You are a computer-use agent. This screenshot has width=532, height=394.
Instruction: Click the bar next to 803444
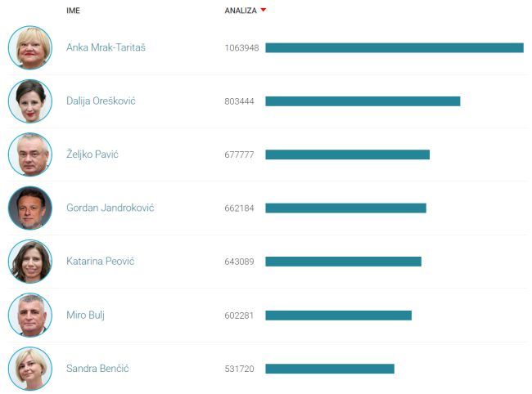pyautogui.click(x=363, y=101)
